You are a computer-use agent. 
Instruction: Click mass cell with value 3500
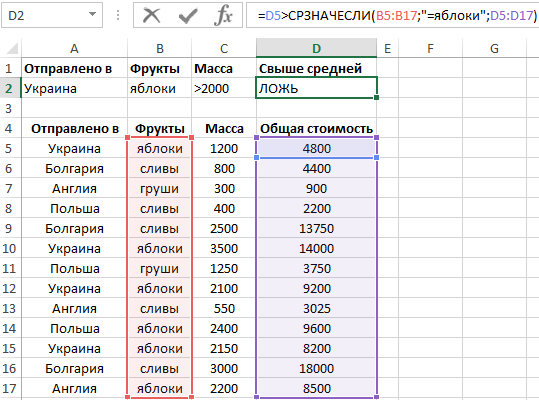224,248
